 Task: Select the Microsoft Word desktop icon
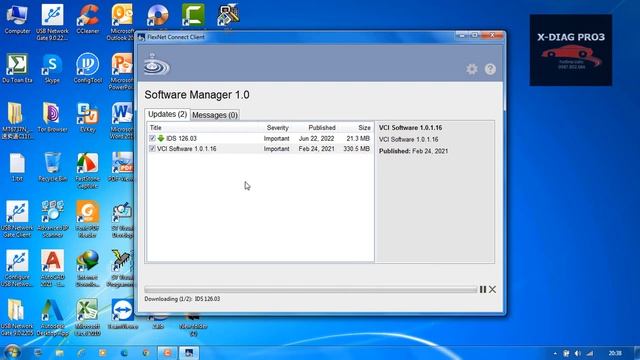(x=122, y=120)
